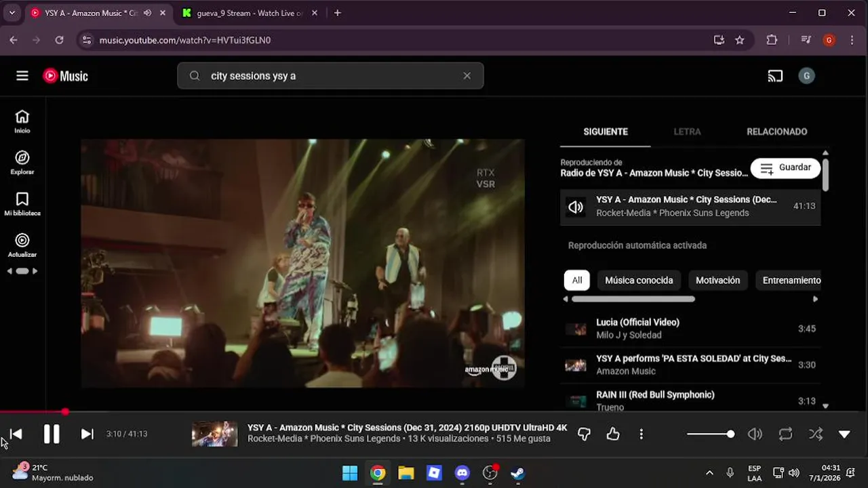Toggle repeat mode
The image size is (868, 488).
[x=785, y=434]
